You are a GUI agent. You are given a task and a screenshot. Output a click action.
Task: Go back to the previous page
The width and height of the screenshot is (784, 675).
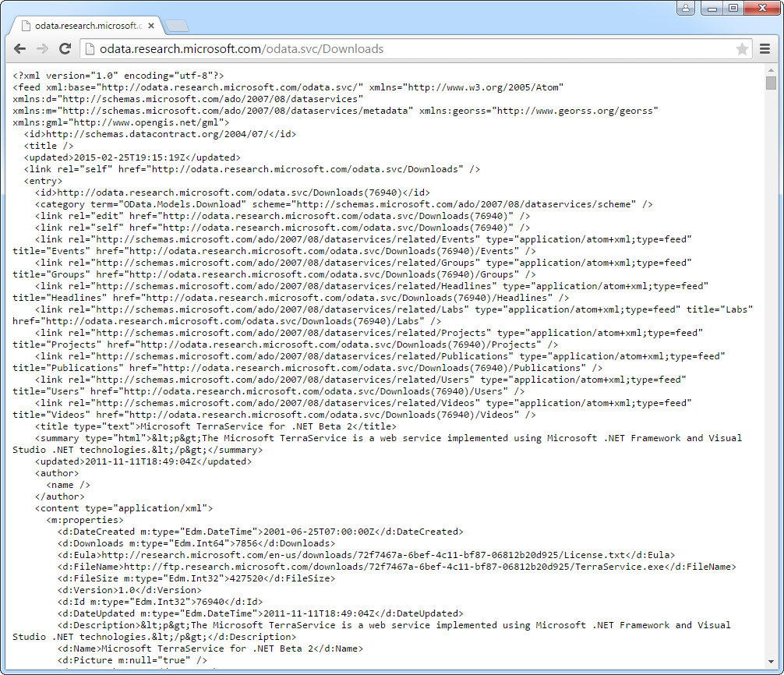(x=19, y=49)
